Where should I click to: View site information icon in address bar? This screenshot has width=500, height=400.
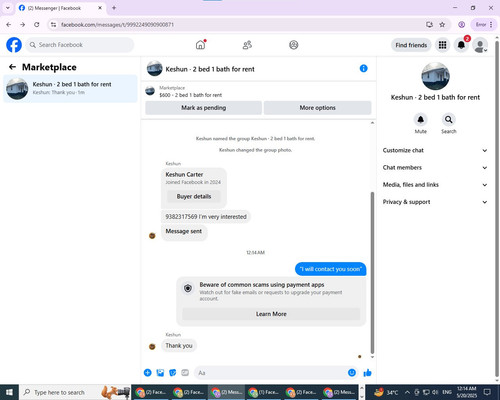tap(53, 25)
